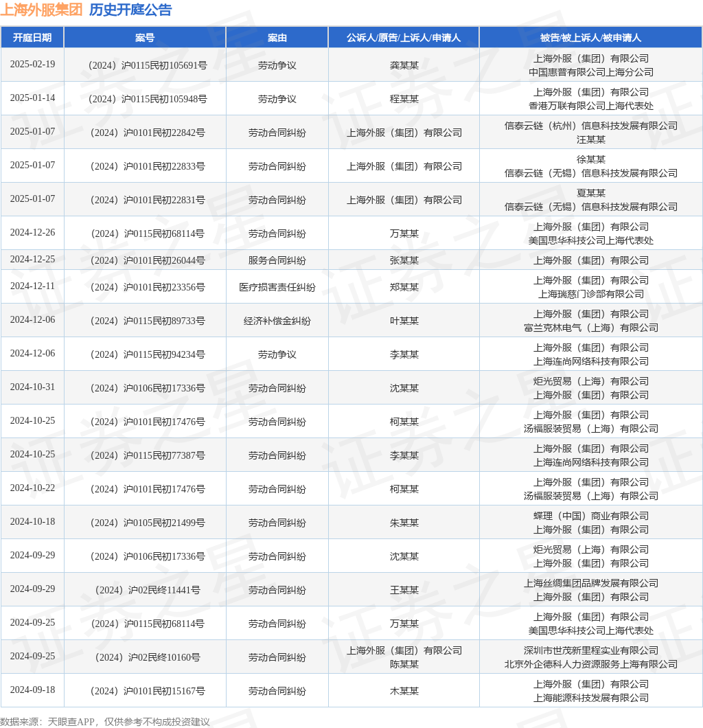Click the 公诉人/原告/上诉人/申请人 column header

404,38
